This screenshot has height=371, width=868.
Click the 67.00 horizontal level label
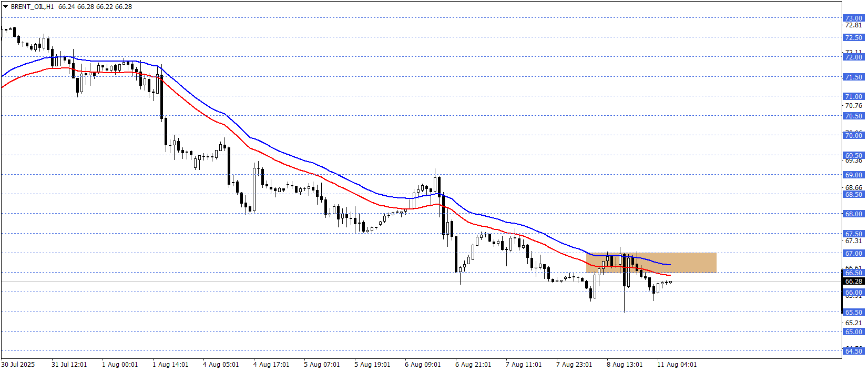pyautogui.click(x=854, y=253)
